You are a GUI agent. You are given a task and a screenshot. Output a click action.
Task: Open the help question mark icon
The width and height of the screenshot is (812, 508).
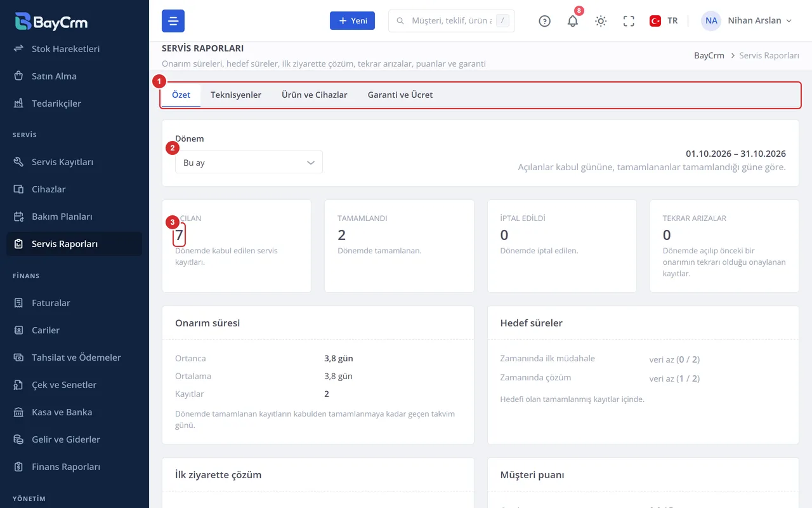[x=544, y=21]
